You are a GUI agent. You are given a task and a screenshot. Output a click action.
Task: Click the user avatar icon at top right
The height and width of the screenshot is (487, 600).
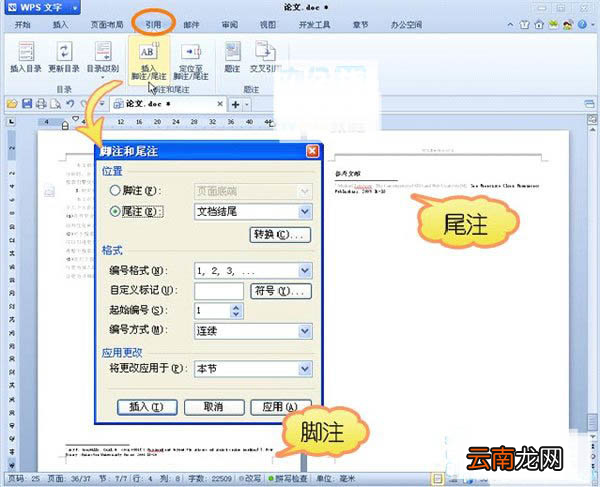click(568, 25)
